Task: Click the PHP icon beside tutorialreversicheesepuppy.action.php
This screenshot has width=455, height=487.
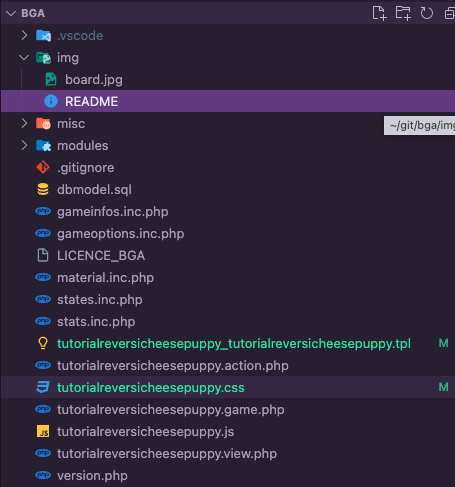Action: pos(43,365)
